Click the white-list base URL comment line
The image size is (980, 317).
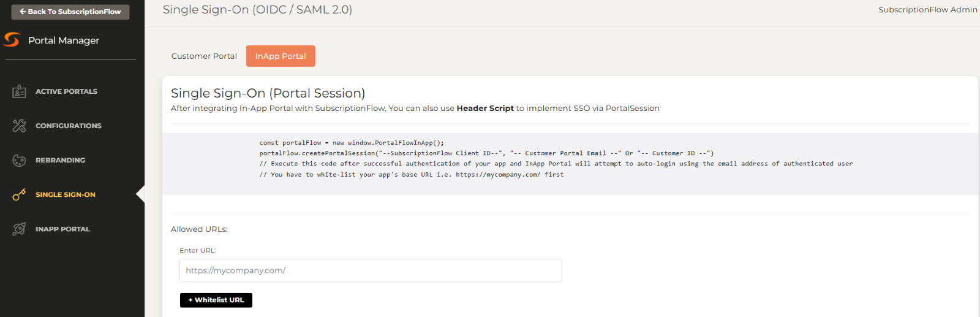(x=412, y=175)
